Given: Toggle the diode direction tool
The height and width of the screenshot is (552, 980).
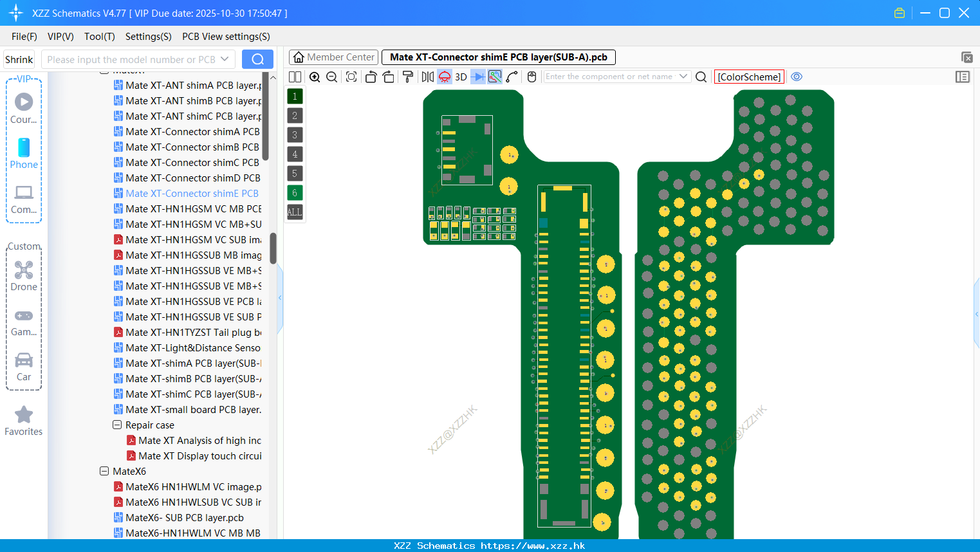Looking at the screenshot, I should coord(478,77).
